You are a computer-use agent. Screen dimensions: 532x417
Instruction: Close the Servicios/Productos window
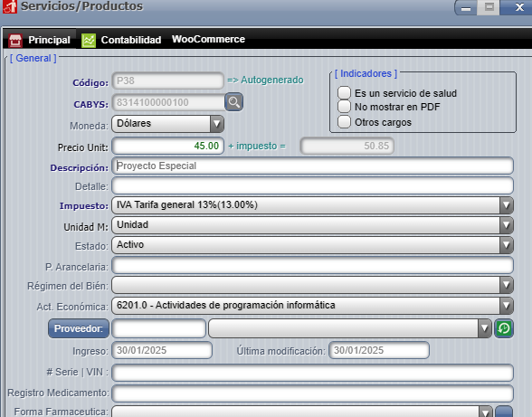[519, 7]
